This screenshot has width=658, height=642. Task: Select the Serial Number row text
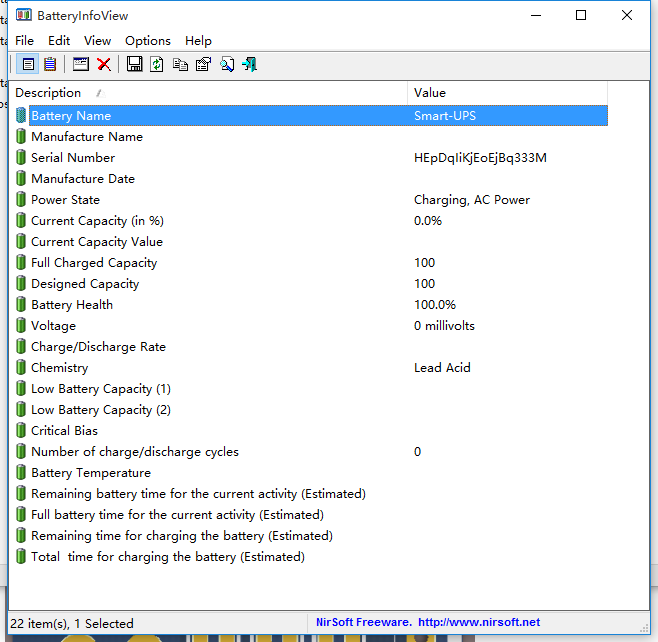(x=73, y=158)
